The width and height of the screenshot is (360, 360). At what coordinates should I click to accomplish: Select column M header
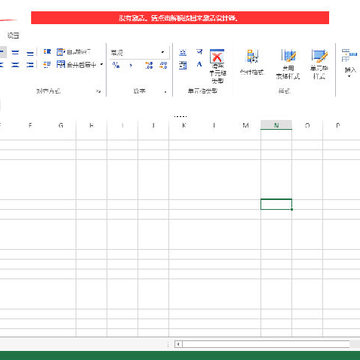[245, 125]
